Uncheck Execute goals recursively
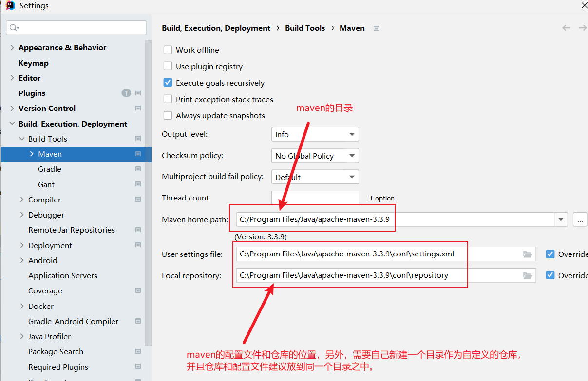 pyautogui.click(x=168, y=83)
